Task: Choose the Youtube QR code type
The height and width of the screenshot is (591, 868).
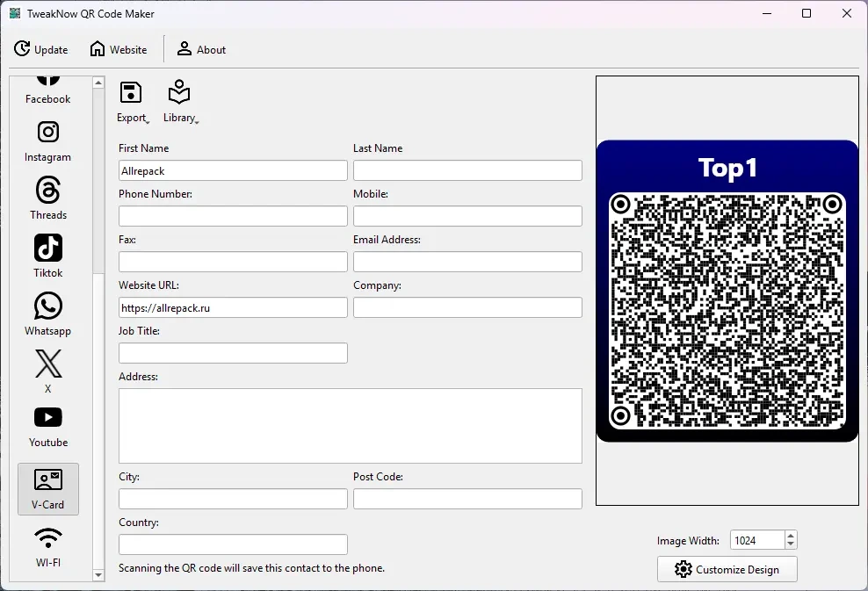Action: pyautogui.click(x=48, y=427)
